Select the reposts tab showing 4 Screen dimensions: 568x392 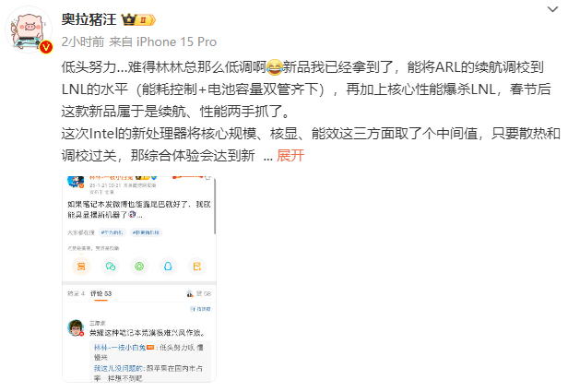[x=76, y=294]
